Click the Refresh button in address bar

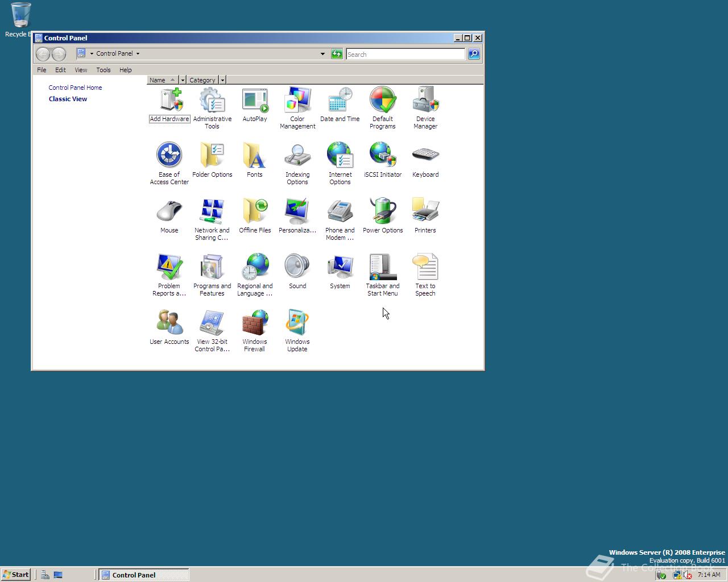(337, 54)
